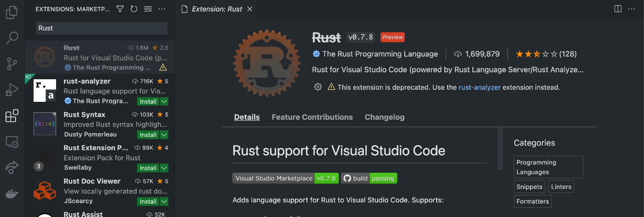Click in the extensions search box containing Rust

click(102, 28)
